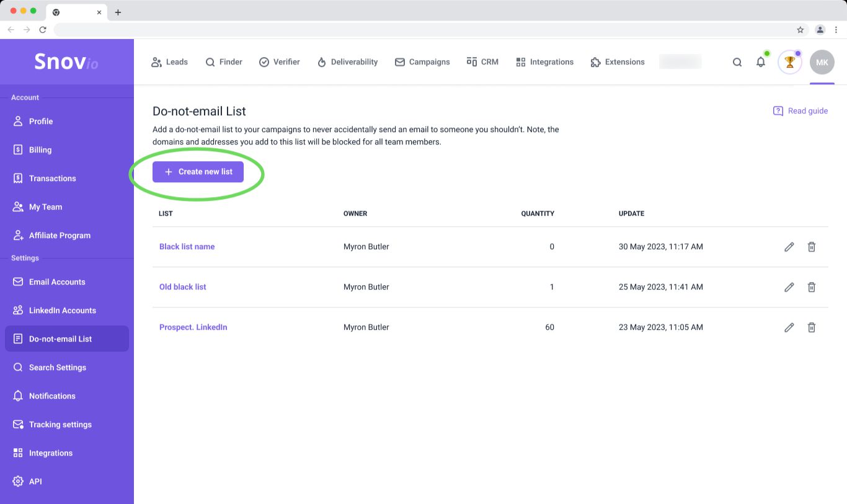Open the Campaigns menu
The width and height of the screenshot is (847, 504).
click(422, 62)
